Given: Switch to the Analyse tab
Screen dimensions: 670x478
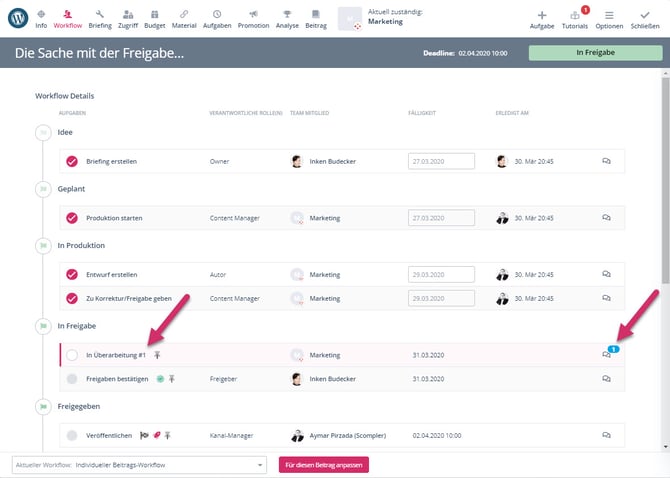Looking at the screenshot, I should (x=288, y=18).
